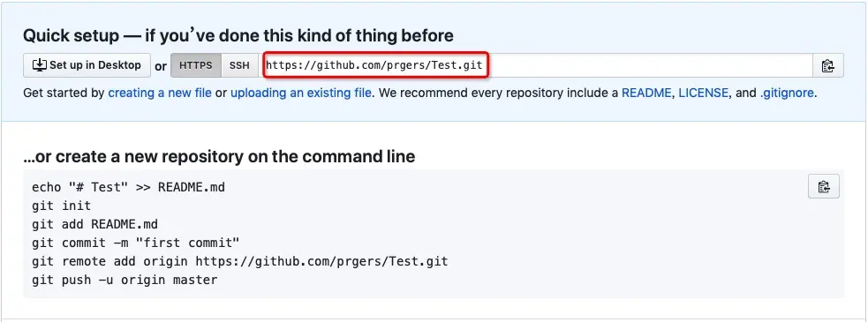Copy the repository URL to clipboard
This screenshot has width=868, height=322.
(x=827, y=65)
